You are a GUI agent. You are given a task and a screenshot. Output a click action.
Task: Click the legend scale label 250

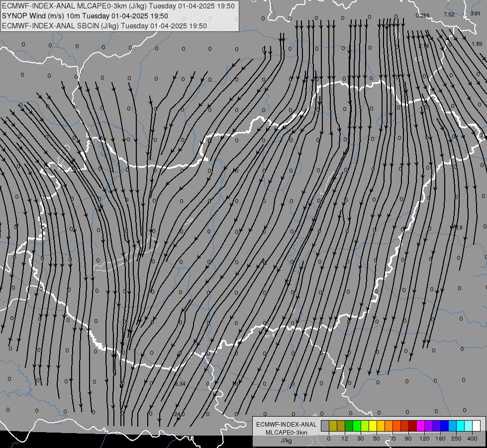pyautogui.click(x=456, y=439)
